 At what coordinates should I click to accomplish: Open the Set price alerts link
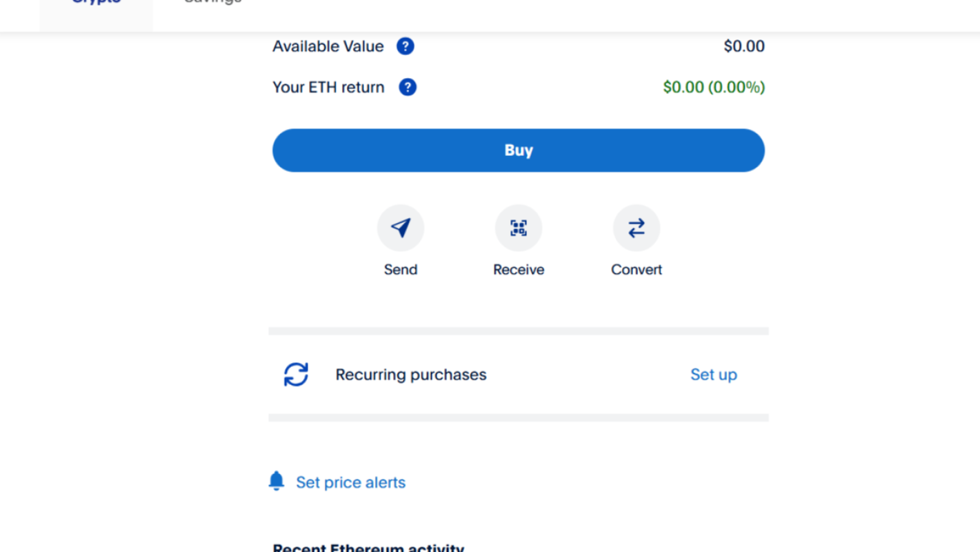tap(350, 482)
